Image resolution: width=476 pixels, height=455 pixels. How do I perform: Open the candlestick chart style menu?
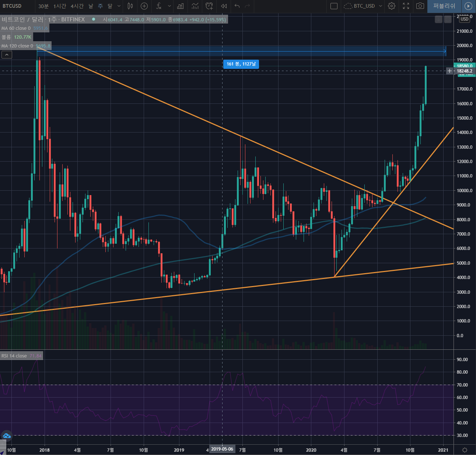(130, 6)
